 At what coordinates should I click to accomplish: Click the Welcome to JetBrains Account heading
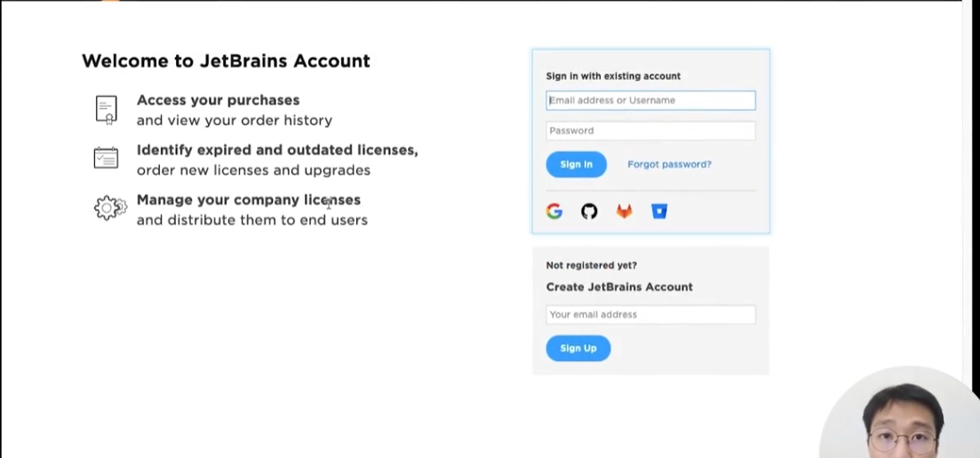pos(226,60)
